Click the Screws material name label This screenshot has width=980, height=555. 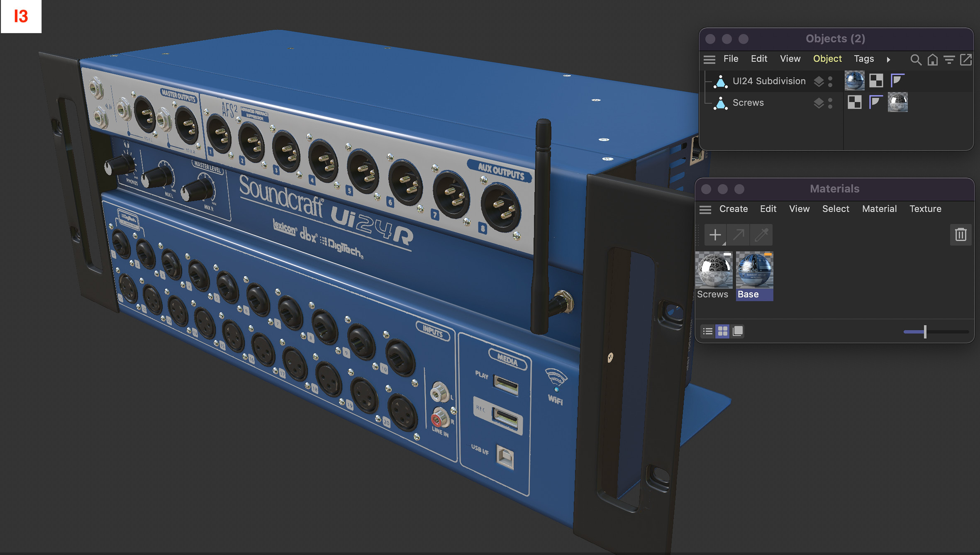(x=713, y=295)
